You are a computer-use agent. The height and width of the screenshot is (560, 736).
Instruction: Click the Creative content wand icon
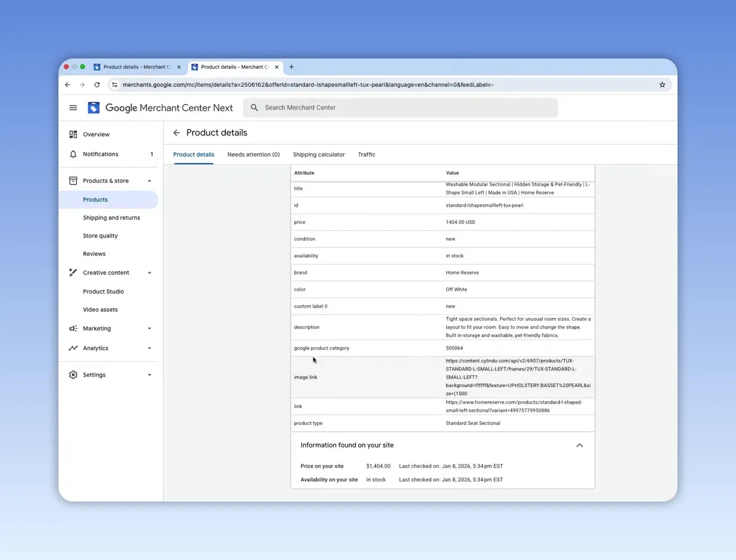point(73,272)
